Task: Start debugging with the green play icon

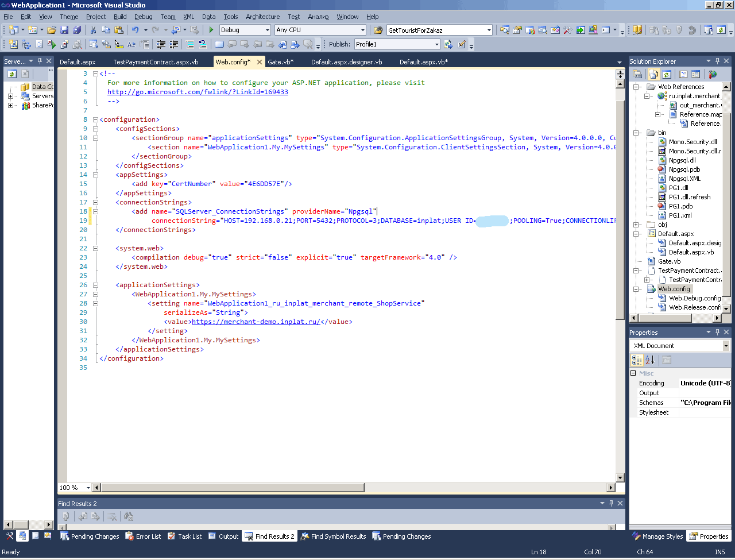Action: pos(211,30)
